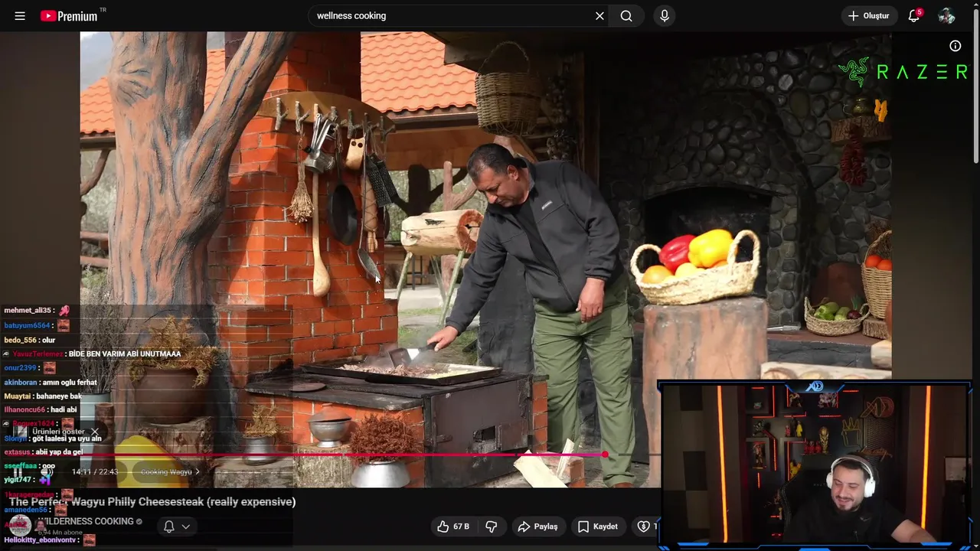Click chat username 'mehmet_ali35'

click(x=28, y=311)
